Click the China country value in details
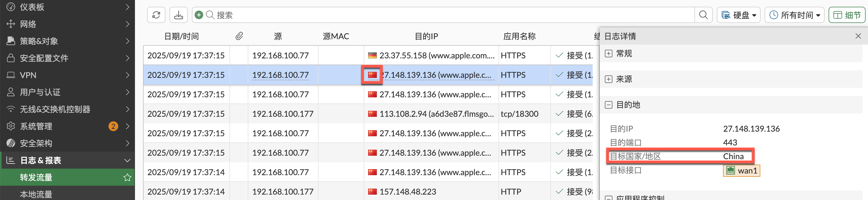Image resolution: width=868 pixels, height=200 pixels. 733,156
